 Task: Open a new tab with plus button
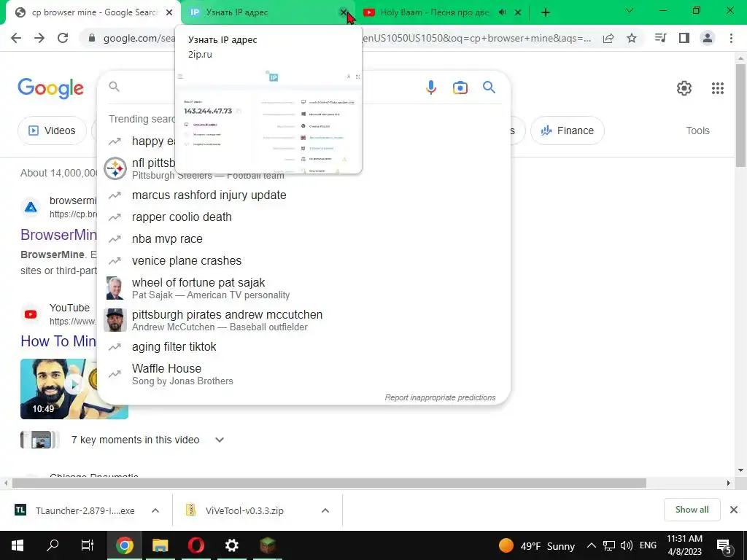coord(546,12)
